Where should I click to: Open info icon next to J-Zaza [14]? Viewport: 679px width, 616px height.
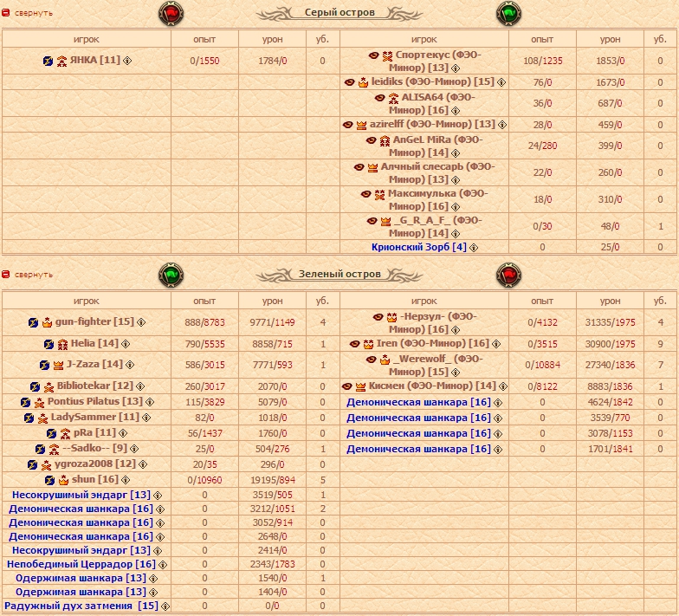coord(130,365)
